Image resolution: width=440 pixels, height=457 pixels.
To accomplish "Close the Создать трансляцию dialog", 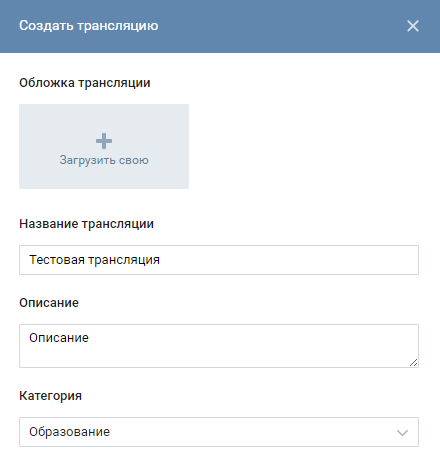I will point(413,26).
